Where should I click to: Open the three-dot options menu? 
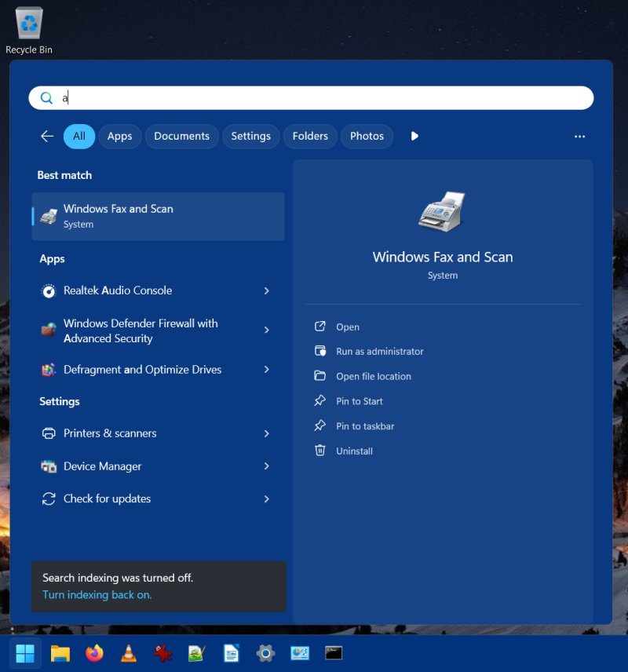[x=579, y=137]
